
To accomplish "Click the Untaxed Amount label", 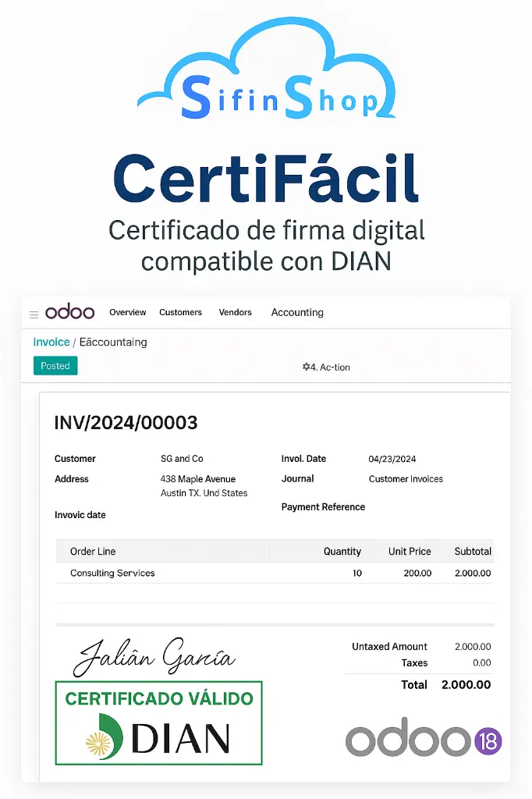I will pyautogui.click(x=389, y=647).
